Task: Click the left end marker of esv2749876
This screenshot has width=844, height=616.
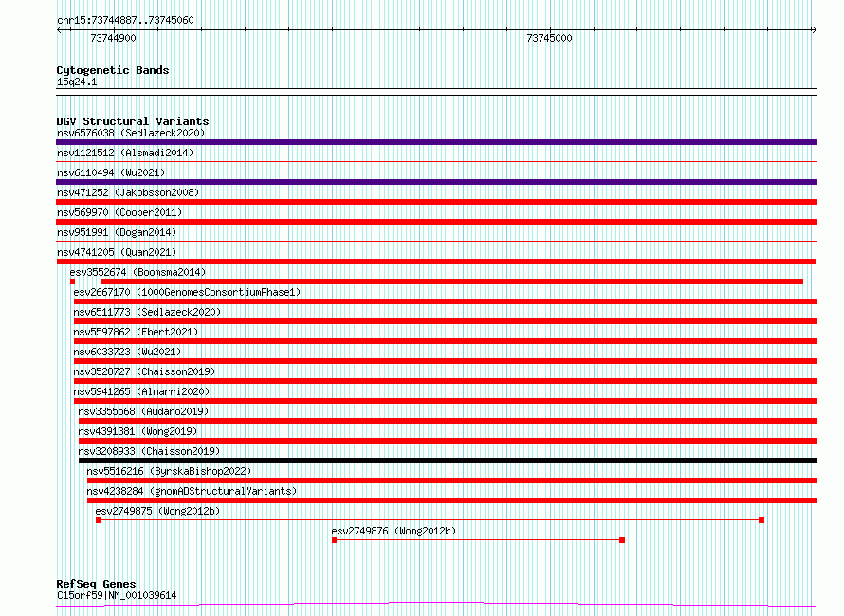Action: [334, 540]
